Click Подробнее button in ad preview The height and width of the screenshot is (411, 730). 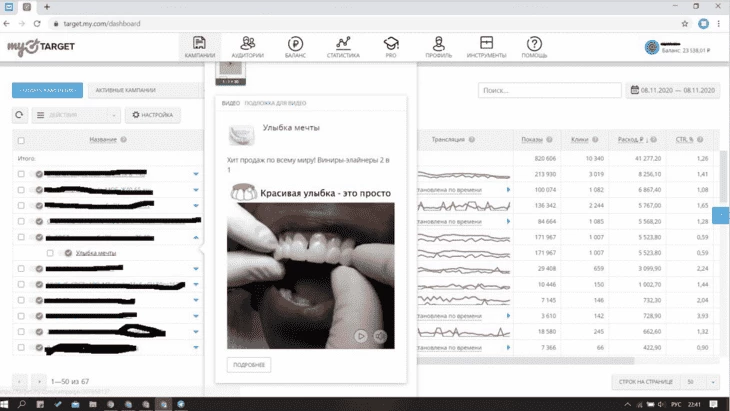tap(249, 365)
